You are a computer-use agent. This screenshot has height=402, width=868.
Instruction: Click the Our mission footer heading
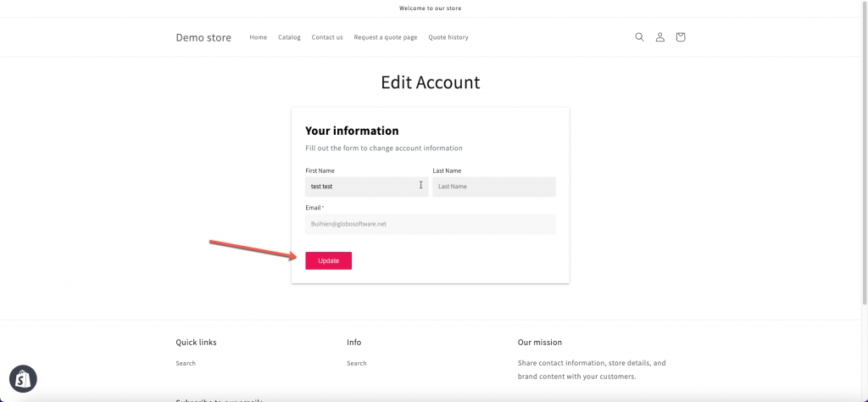click(x=540, y=343)
